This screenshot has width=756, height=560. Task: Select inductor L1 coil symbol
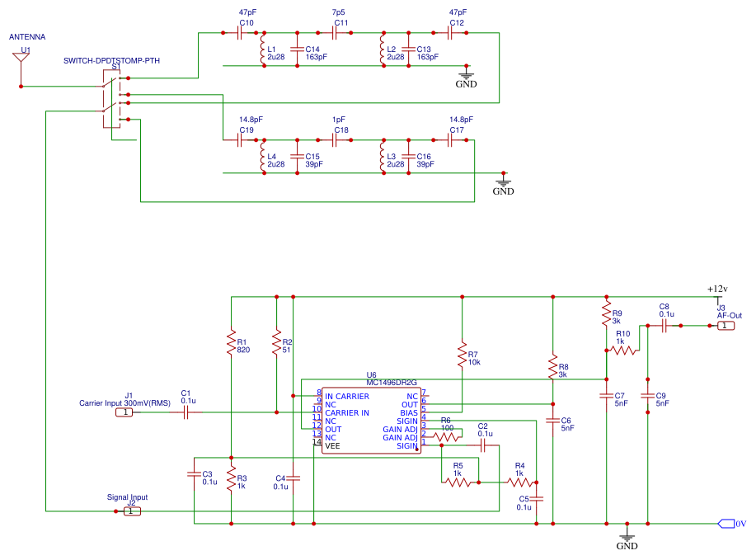click(263, 49)
